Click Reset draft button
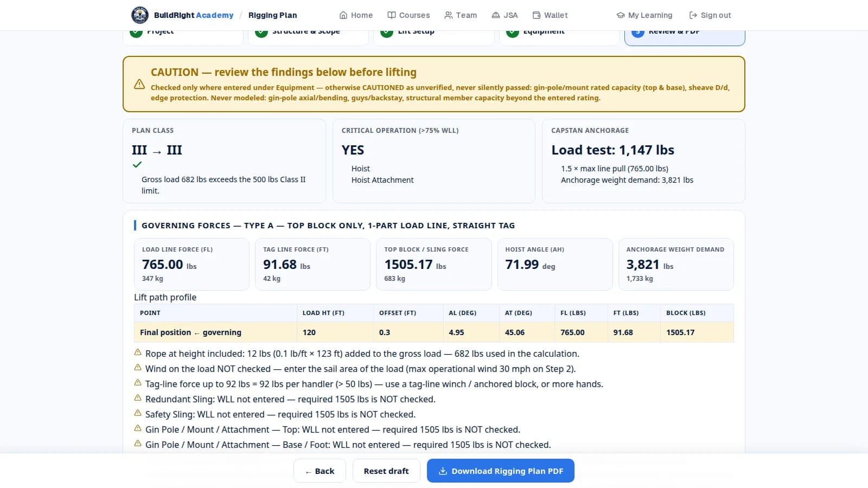The height and width of the screenshot is (488, 868). [x=386, y=471]
